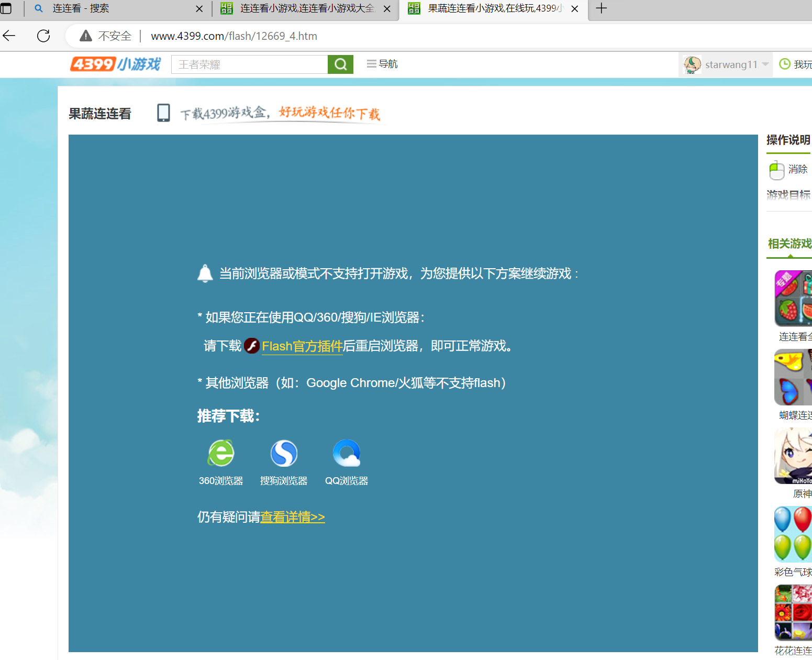Screen dimensions: 812x660
Task: Open the fruit 连连看 game thumbnail
Action: [x=793, y=299]
